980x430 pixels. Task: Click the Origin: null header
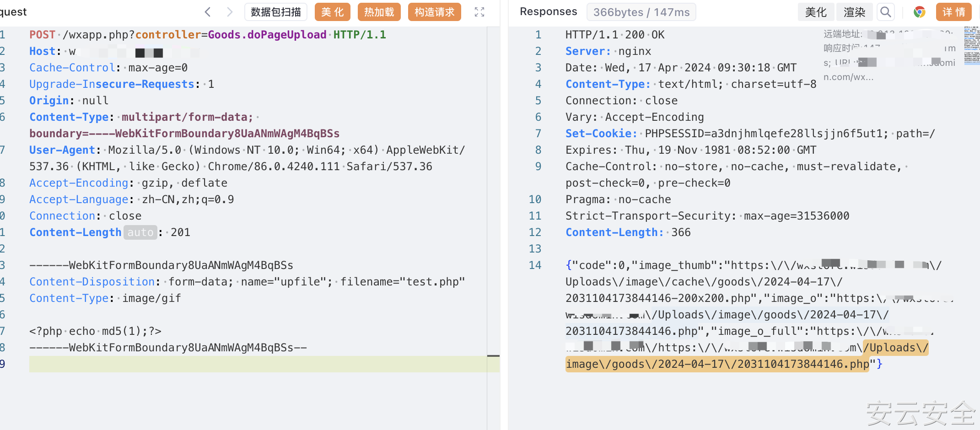69,101
